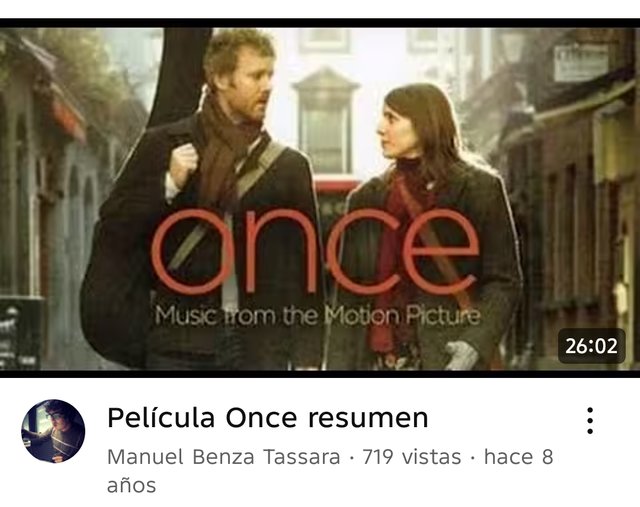Click the woman with red scarf in thumbnail
The image size is (640, 507).
point(431,227)
